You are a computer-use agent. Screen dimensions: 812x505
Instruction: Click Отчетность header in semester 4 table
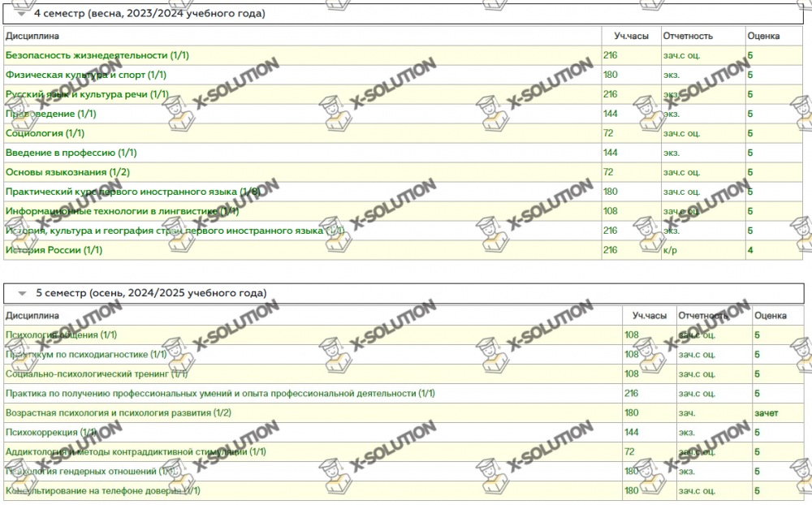[688, 37]
